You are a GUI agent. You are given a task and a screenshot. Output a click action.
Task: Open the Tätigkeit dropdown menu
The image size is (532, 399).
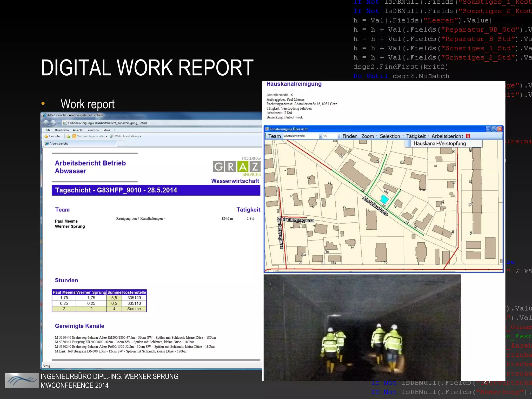(x=417, y=136)
